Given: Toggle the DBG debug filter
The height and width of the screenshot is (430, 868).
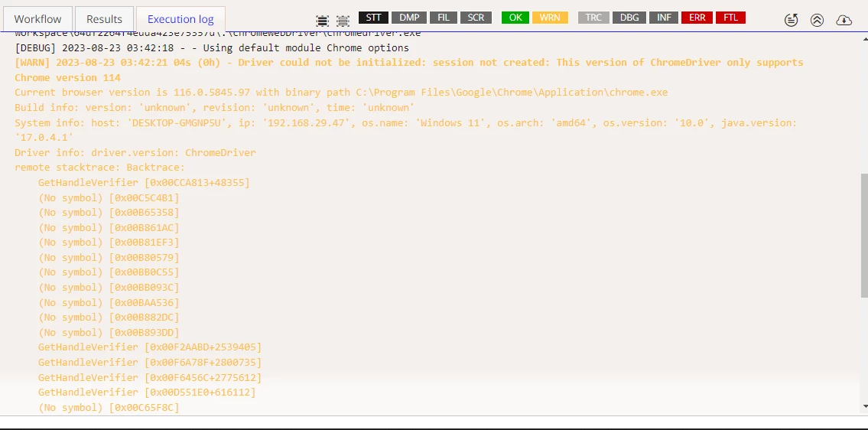Looking at the screenshot, I should point(629,18).
